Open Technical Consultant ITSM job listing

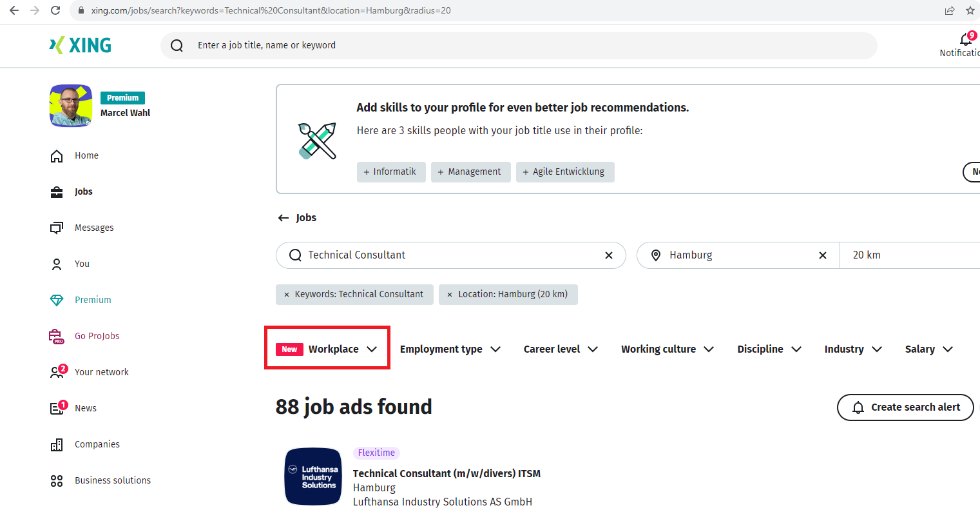click(447, 473)
